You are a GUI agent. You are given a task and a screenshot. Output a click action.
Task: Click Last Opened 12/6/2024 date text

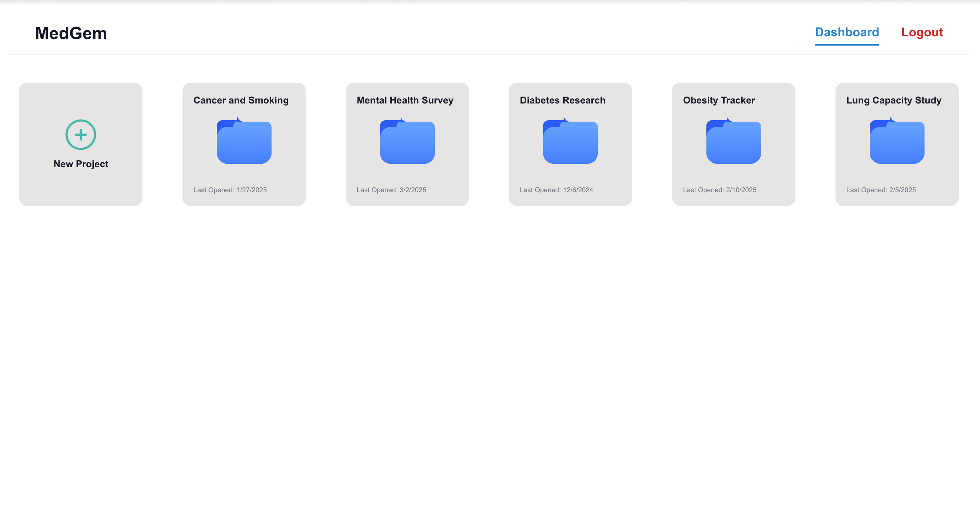click(x=556, y=189)
